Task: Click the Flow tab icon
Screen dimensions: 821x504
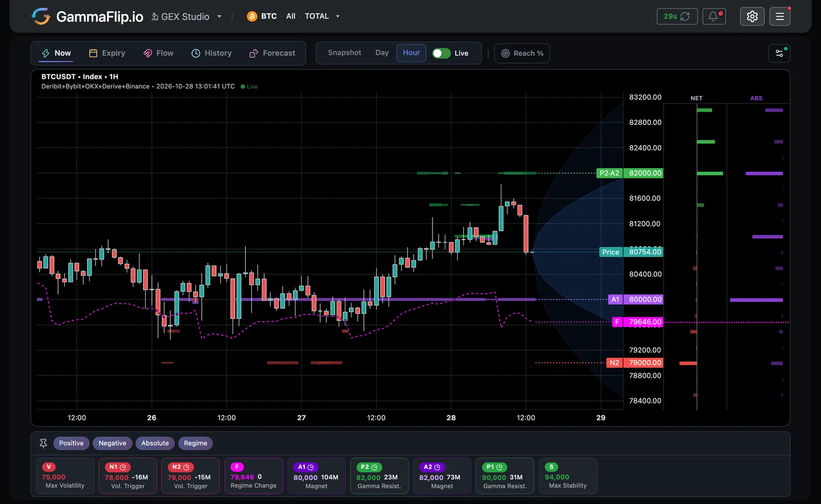Action: [147, 53]
